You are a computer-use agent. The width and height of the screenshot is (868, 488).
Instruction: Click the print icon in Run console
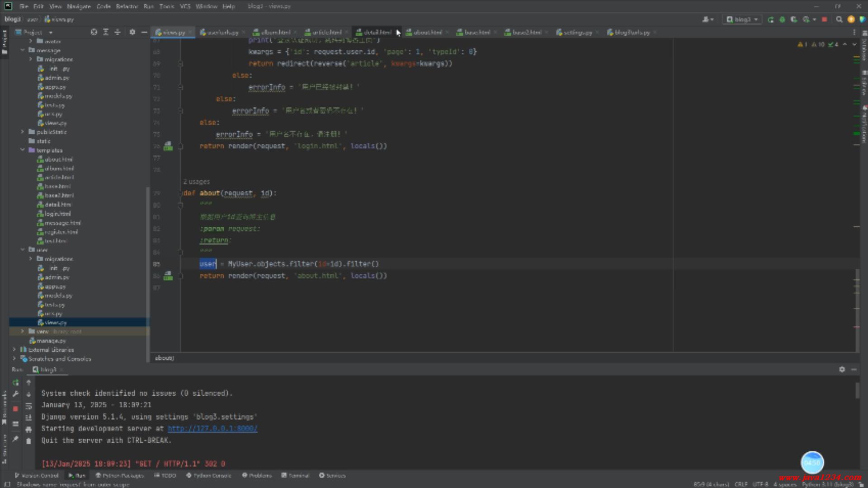click(x=28, y=429)
